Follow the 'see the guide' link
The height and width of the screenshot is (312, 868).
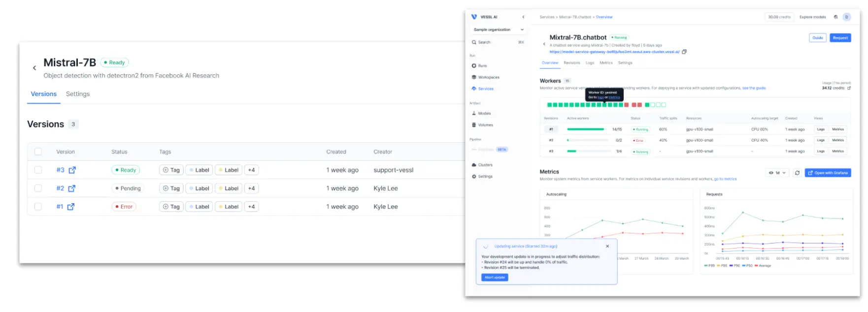(754, 88)
